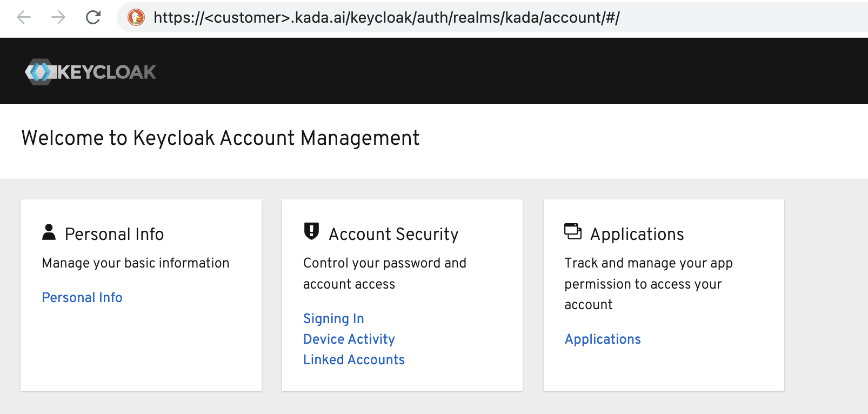Reload the current page
Screen dimensions: 868x414
click(93, 17)
